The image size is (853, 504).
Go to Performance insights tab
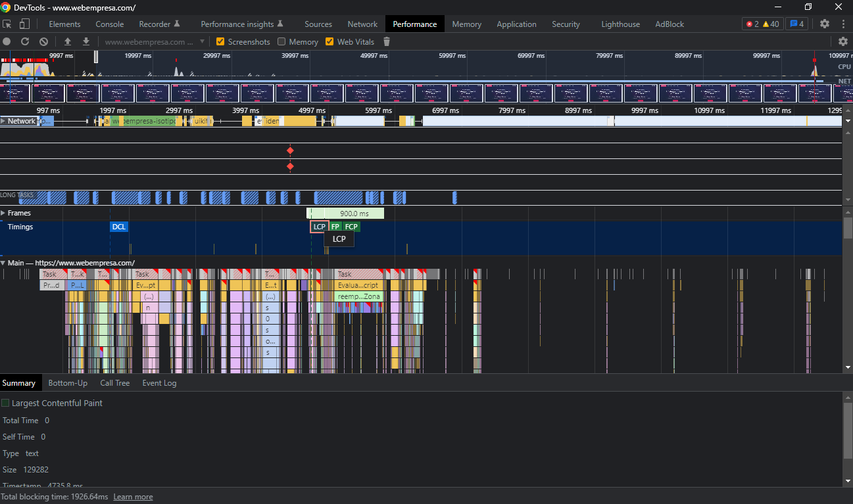point(242,24)
